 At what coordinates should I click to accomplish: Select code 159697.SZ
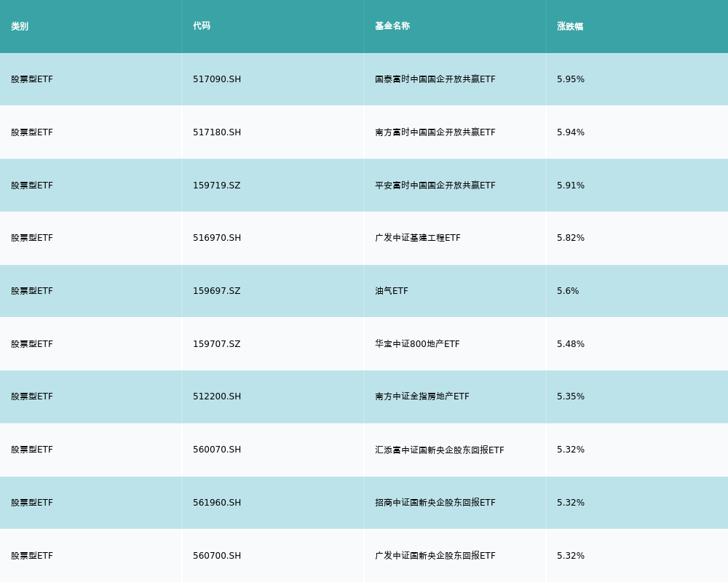(217, 291)
